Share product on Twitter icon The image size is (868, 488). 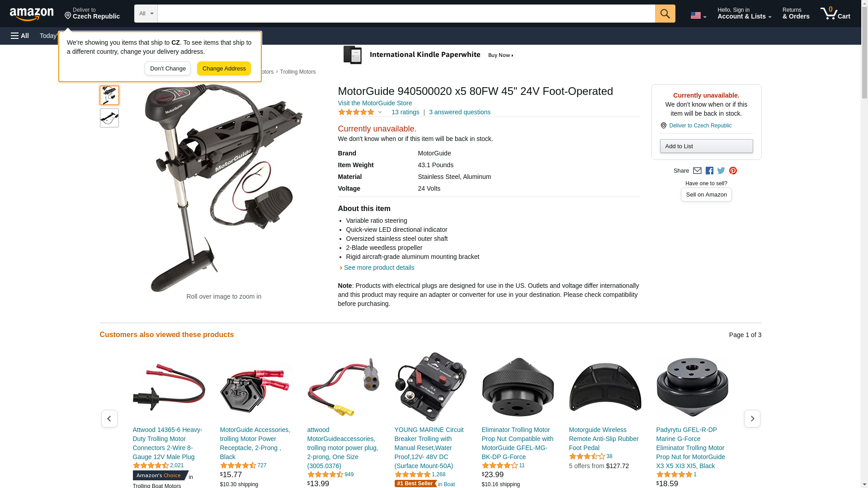click(721, 171)
